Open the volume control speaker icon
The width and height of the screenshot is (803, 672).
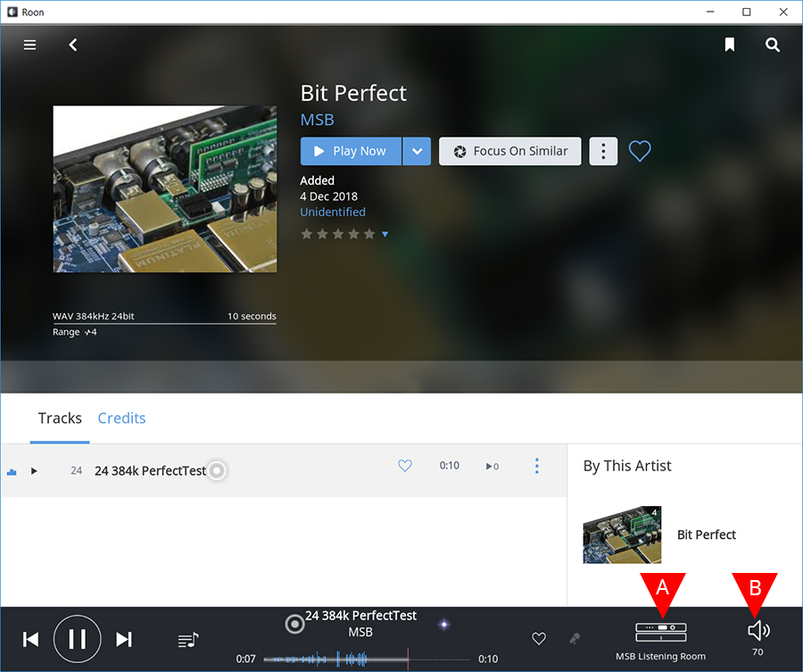click(x=758, y=631)
